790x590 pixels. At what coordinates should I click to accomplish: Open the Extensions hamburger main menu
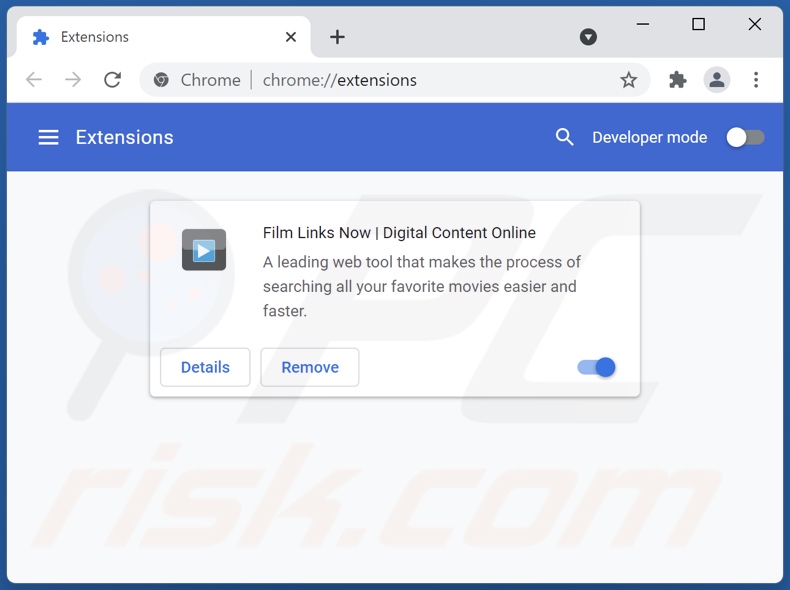(x=48, y=137)
